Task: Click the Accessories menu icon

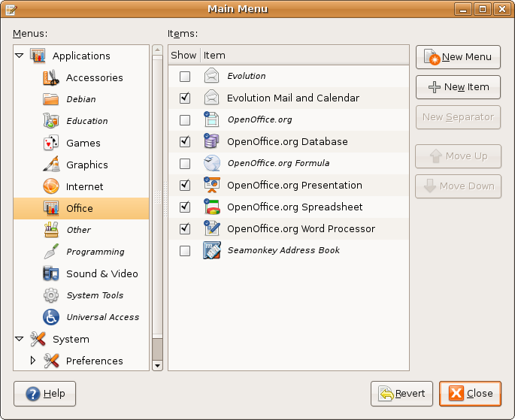Action: pyautogui.click(x=51, y=77)
